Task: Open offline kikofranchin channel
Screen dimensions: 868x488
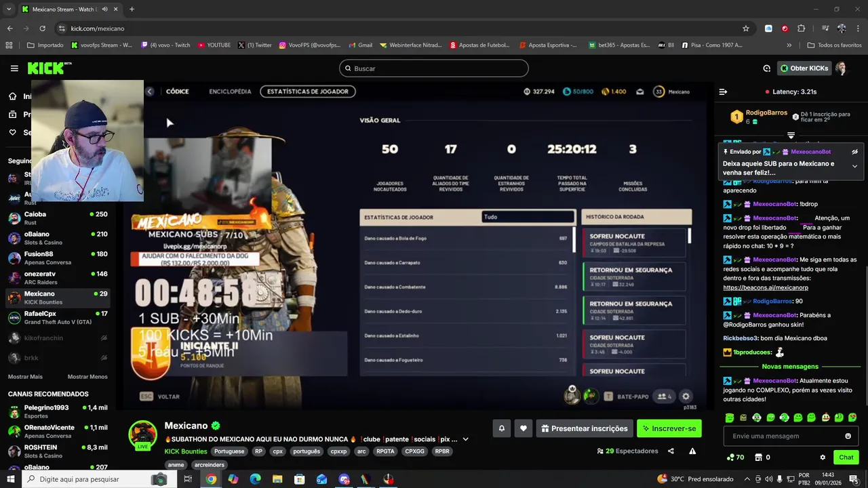Action: (58, 338)
